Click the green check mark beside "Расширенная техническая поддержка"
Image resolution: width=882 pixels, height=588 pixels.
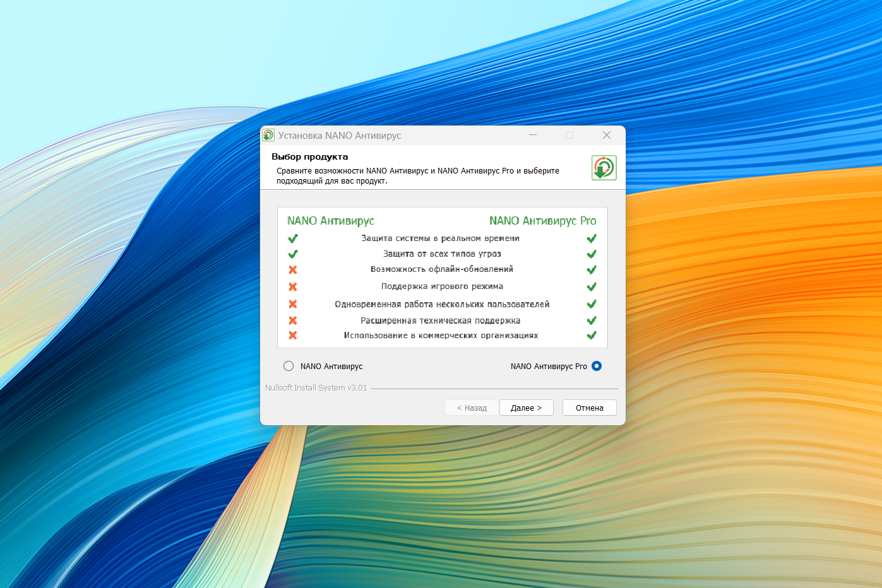tap(592, 320)
